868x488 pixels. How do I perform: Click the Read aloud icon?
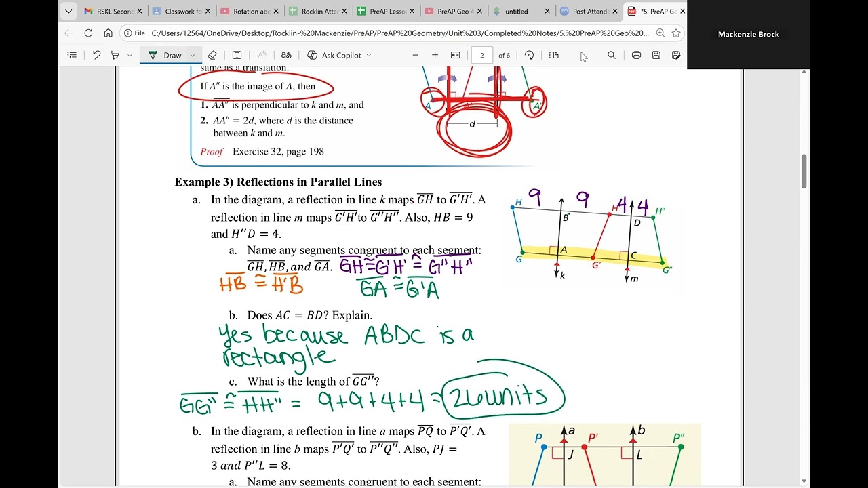coord(262,55)
